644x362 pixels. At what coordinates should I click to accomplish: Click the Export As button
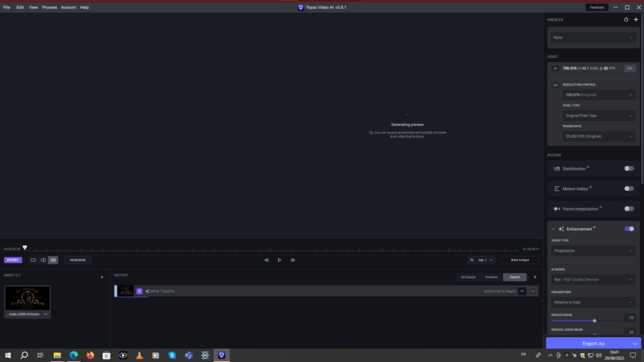[x=593, y=344]
